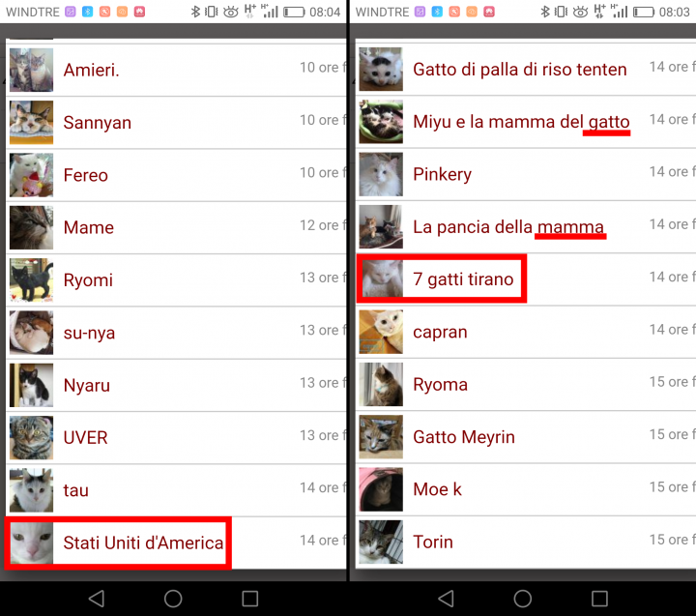The width and height of the screenshot is (696, 616).
Task: Select the Fereo entry
Action: coord(86,175)
